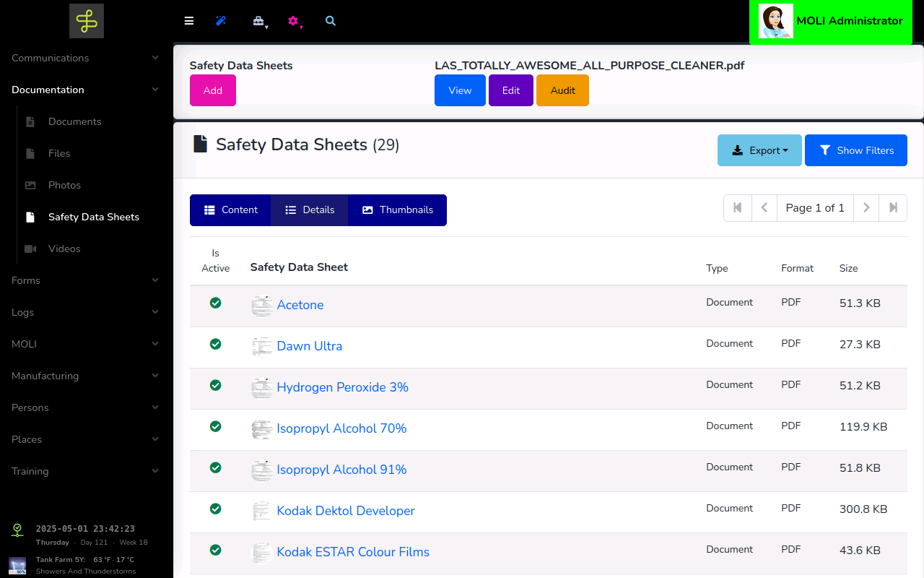This screenshot has width=924, height=578.
Task: Toggle Is Active checkmark for Kodak Dektol Developer
Action: tap(215, 509)
